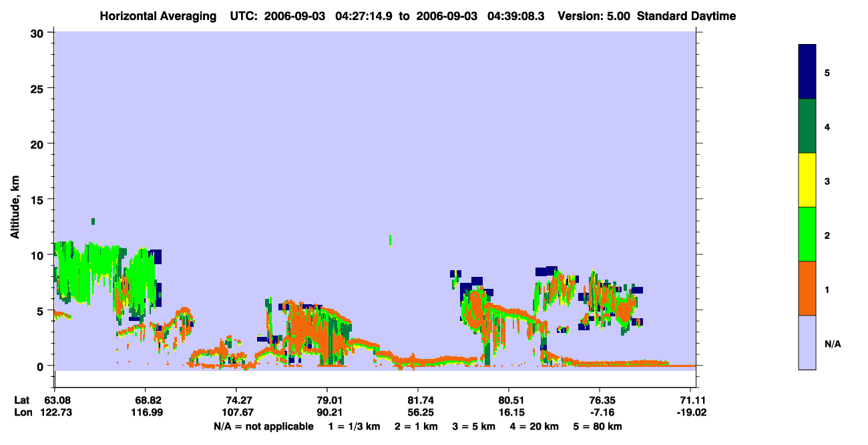Viewport: 868px width, 445px height.
Task: Click longitude value 107.67
Action: click(236, 412)
